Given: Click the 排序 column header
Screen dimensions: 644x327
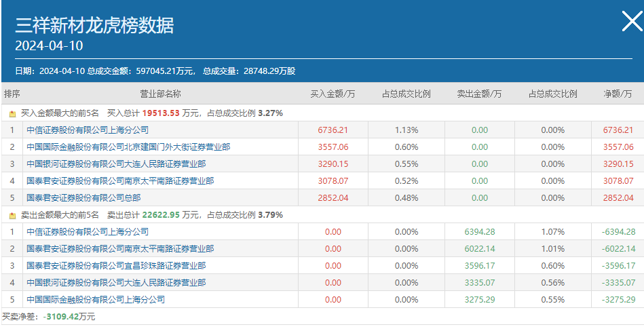Looking at the screenshot, I should 12,94.
